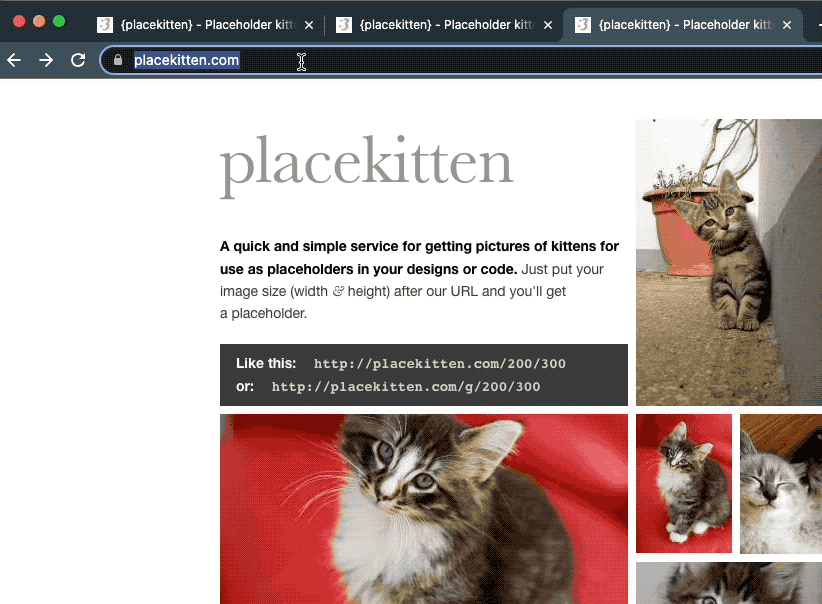Image resolution: width=822 pixels, height=604 pixels.
Task: Click the small sitting kitten on red thumbnail
Action: click(684, 483)
